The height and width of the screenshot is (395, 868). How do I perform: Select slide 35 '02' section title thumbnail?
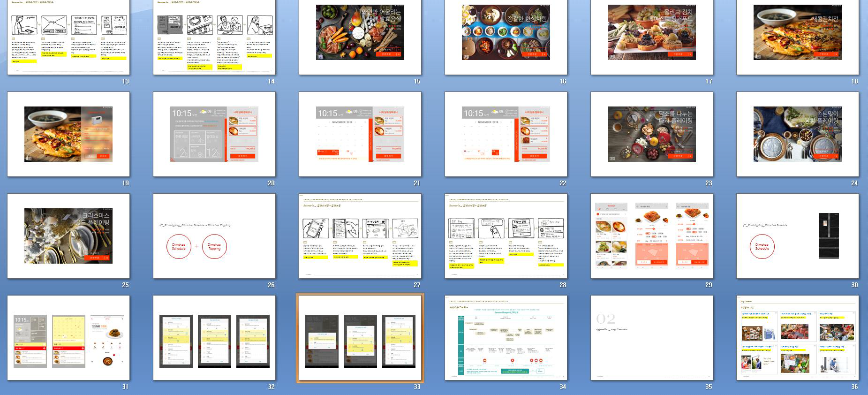(x=652, y=338)
